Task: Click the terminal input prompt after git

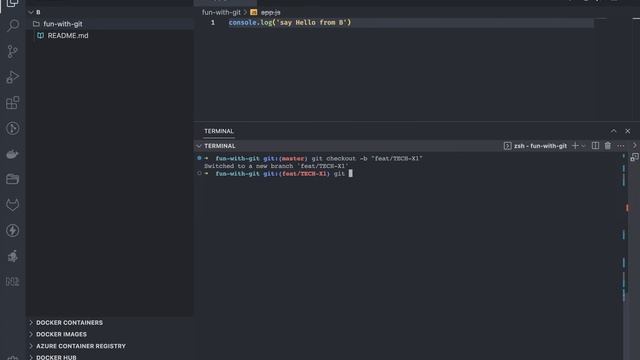Action: pyautogui.click(x=351, y=173)
